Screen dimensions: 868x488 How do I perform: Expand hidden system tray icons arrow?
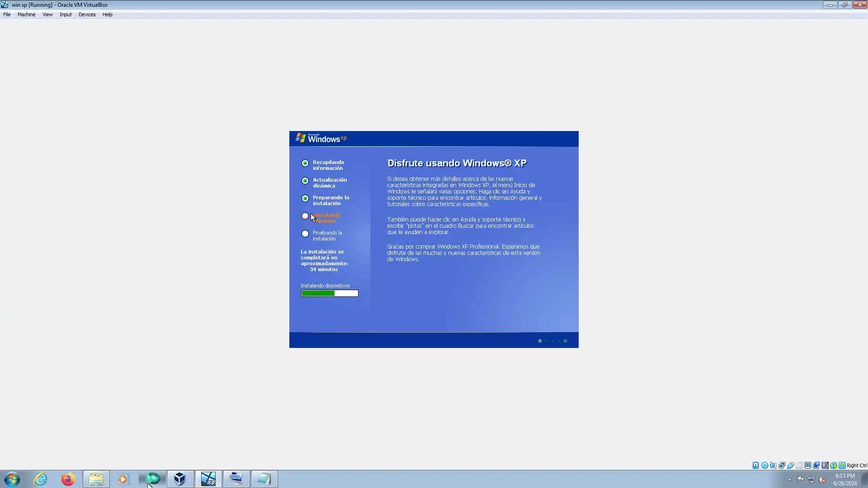pyautogui.click(x=789, y=479)
